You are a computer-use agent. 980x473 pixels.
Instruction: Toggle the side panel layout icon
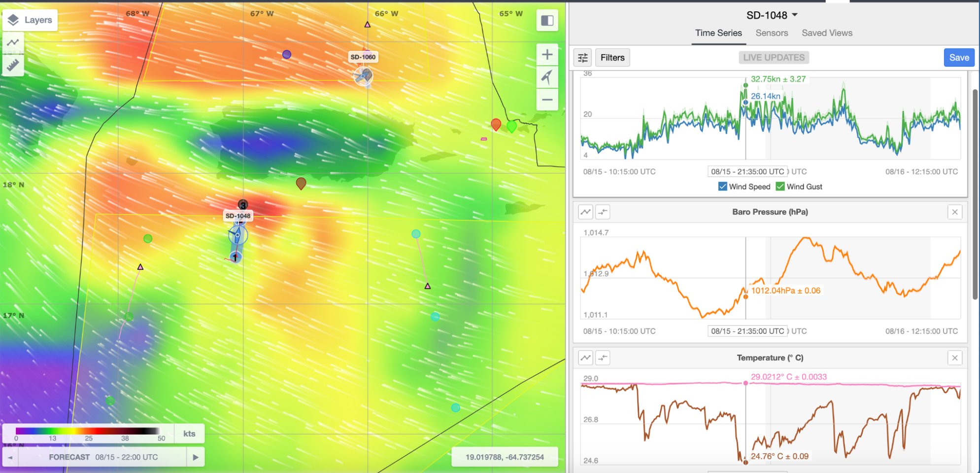pyautogui.click(x=547, y=20)
